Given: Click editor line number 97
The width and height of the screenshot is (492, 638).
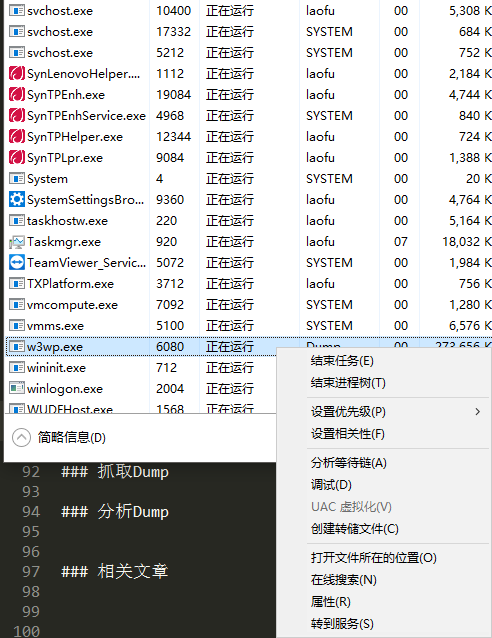Looking at the screenshot, I should (x=31, y=572).
